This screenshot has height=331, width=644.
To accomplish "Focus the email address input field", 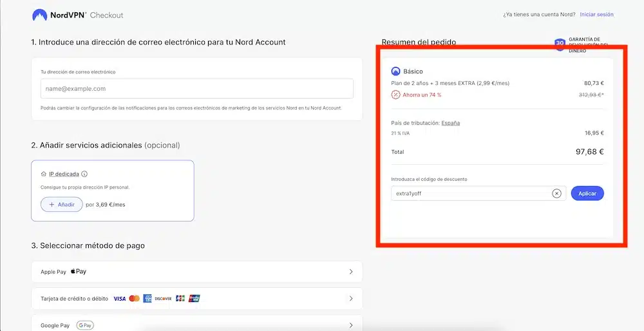I will [196, 89].
